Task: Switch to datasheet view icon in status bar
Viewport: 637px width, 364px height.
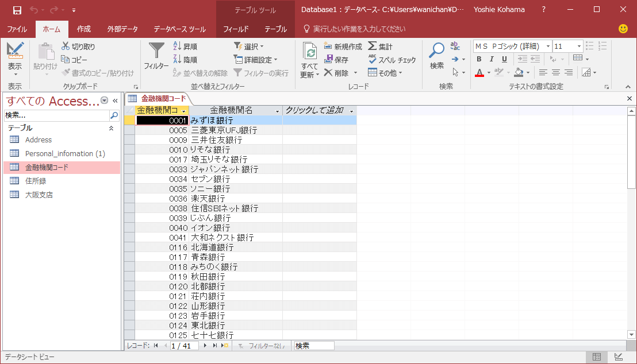Action: (x=597, y=357)
